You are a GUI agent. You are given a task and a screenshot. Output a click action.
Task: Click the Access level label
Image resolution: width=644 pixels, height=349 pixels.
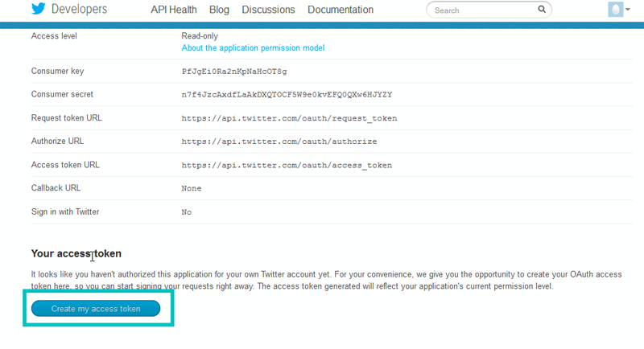(x=54, y=36)
